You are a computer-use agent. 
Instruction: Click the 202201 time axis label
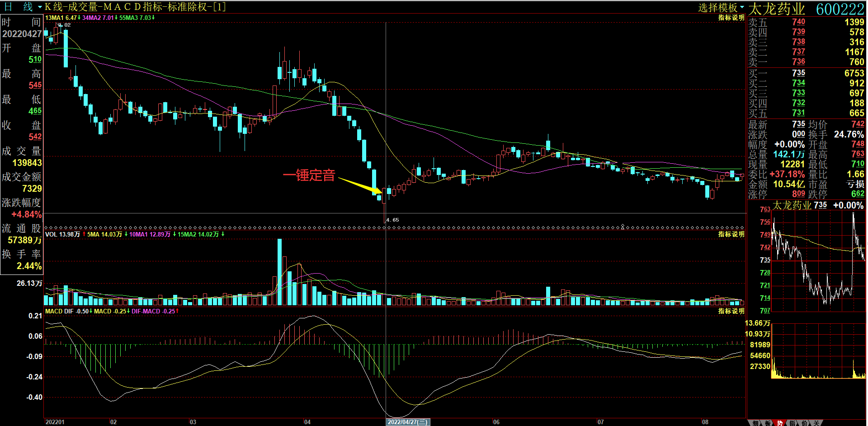click(x=55, y=422)
